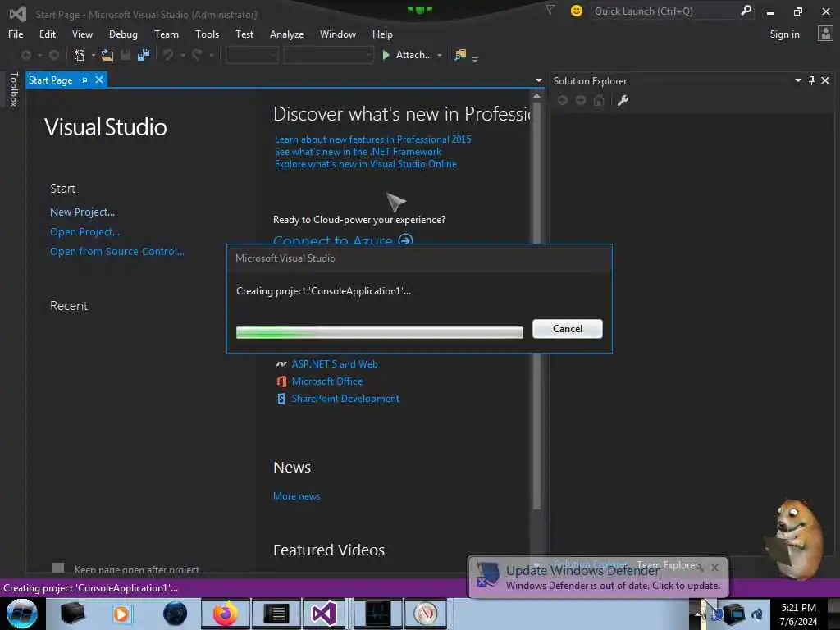The image size is (840, 630).
Task: Click Sign in at top right
Action: coord(784,34)
